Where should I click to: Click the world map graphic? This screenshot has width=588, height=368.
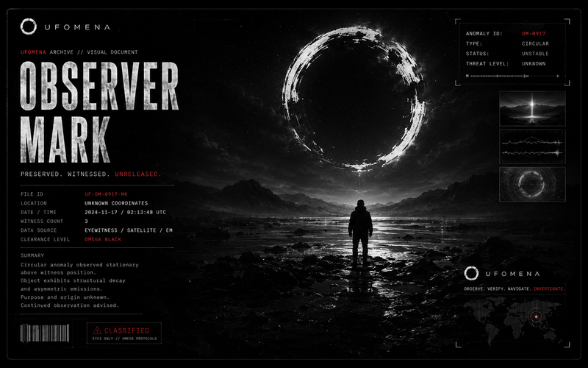click(x=513, y=321)
